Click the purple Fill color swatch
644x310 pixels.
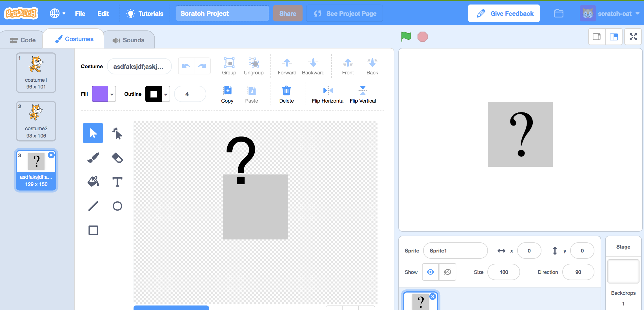pos(100,94)
